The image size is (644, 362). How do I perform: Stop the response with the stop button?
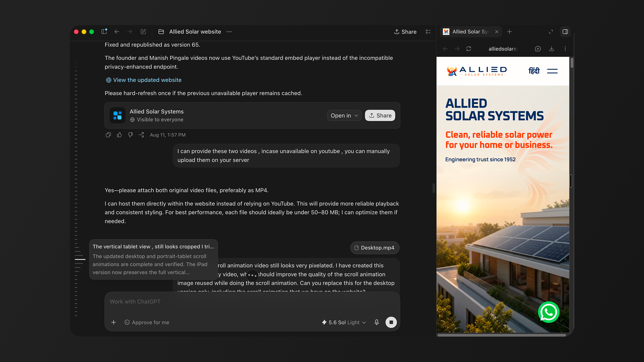391,322
